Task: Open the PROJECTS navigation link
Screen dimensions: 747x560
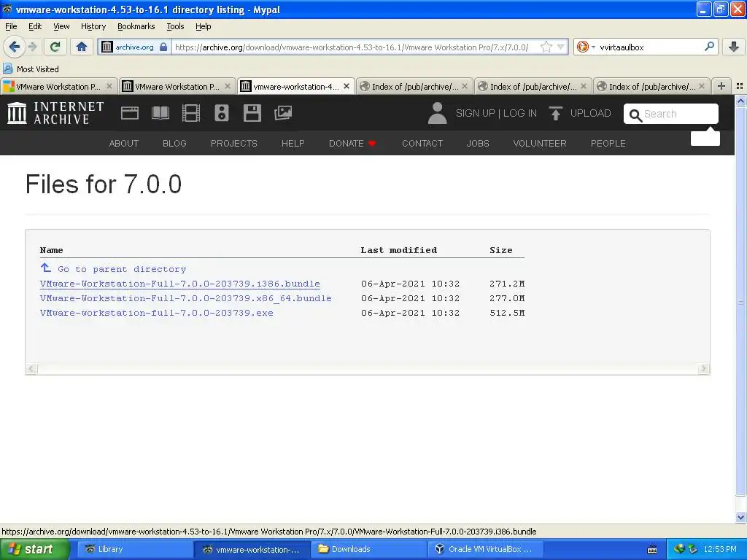Action: 234,144
